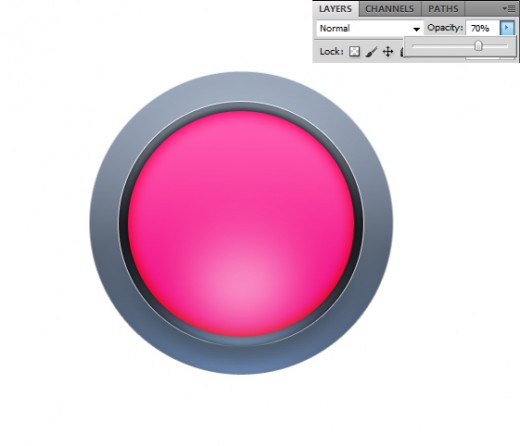
Task: Open the Layers panel options menu
Action: [509, 9]
